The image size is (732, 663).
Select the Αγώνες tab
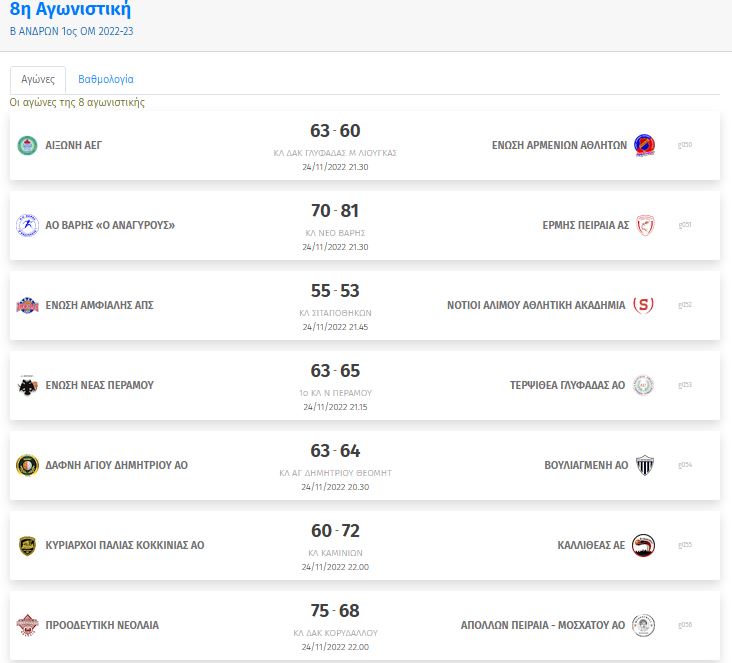click(38, 79)
